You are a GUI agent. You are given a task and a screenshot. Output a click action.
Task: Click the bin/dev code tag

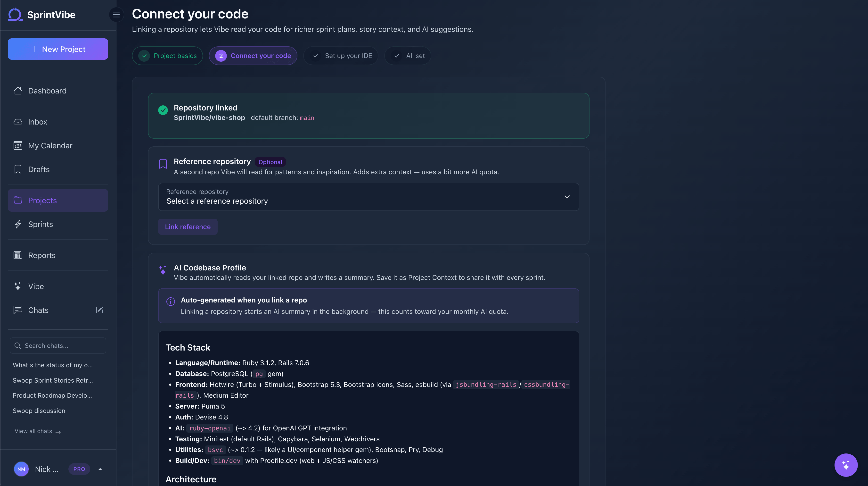tap(227, 461)
